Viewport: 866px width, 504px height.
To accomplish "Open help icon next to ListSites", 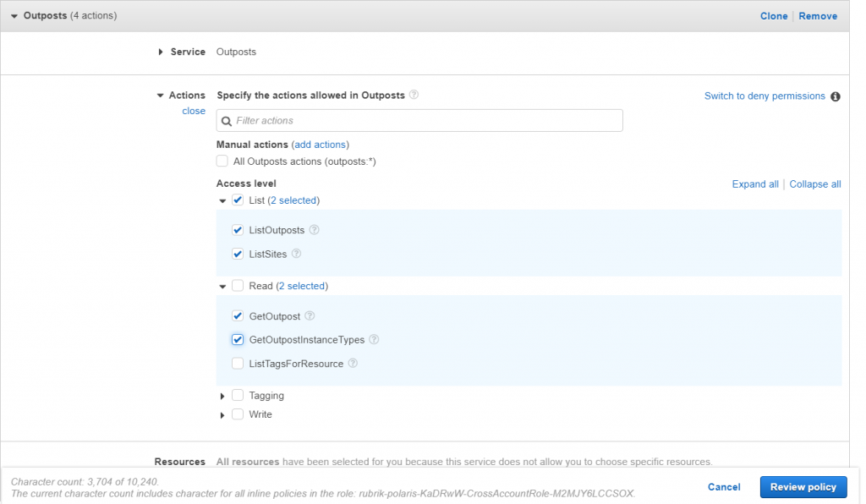I will [297, 254].
